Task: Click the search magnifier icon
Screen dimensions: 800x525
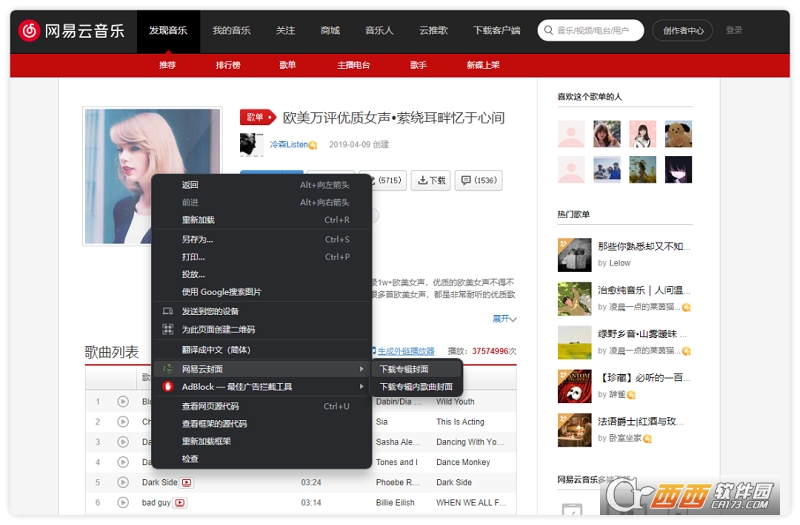Action: pos(548,31)
